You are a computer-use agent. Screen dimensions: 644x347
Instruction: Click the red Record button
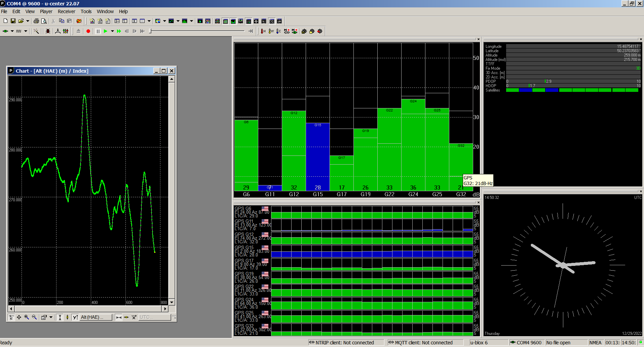pyautogui.click(x=88, y=31)
